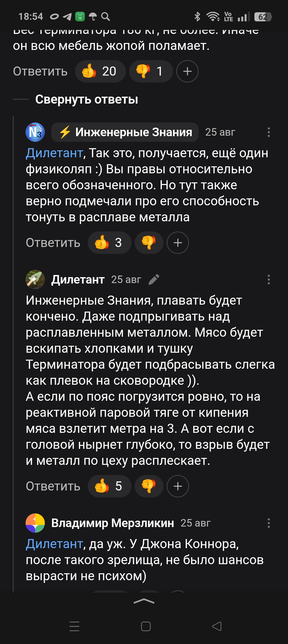The height and width of the screenshot is (644, 288).
Task: Like the top comment with 20 thumbs-up
Action: (100, 71)
